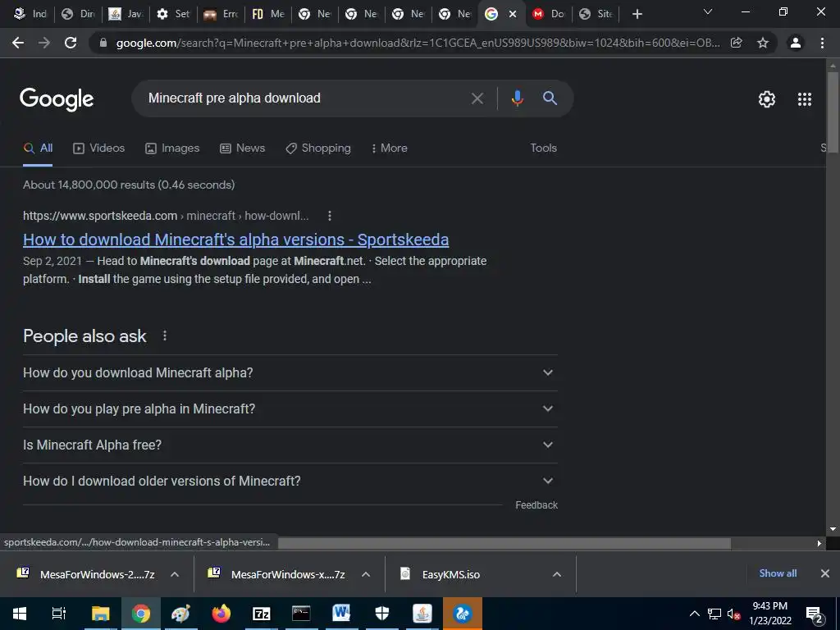Open a new tab with plus button
The width and height of the screenshot is (840, 630).
(x=637, y=14)
